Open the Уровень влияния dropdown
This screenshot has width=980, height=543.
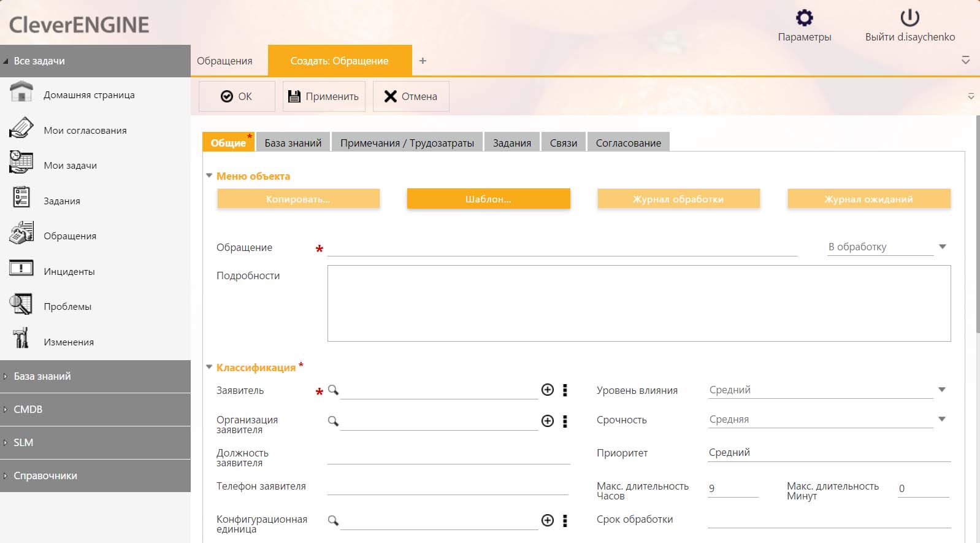[x=942, y=390]
